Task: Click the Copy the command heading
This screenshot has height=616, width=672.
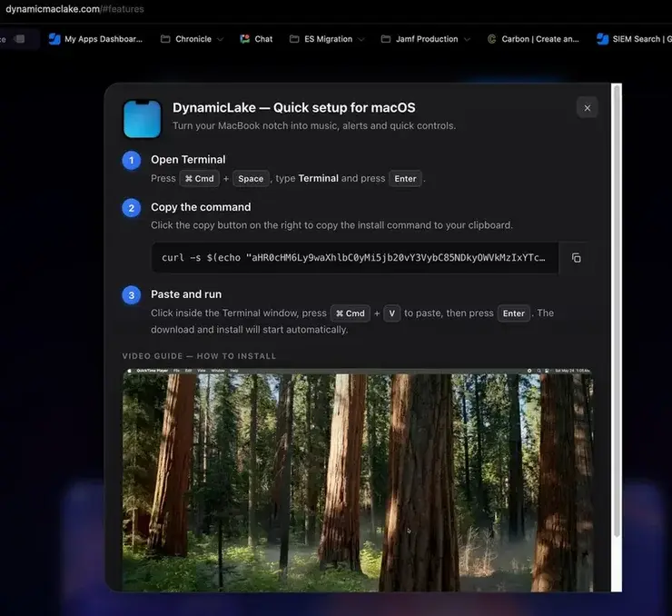Action: pyautogui.click(x=201, y=207)
